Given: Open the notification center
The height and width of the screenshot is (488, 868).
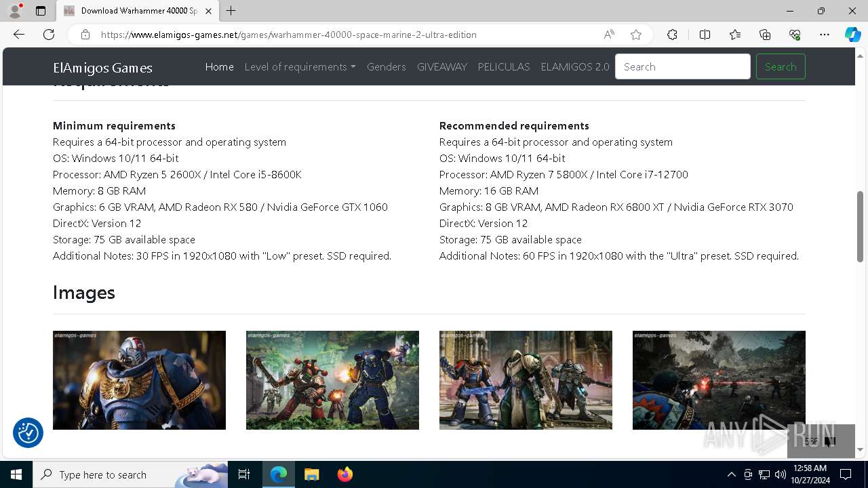Looking at the screenshot, I should pyautogui.click(x=846, y=474).
